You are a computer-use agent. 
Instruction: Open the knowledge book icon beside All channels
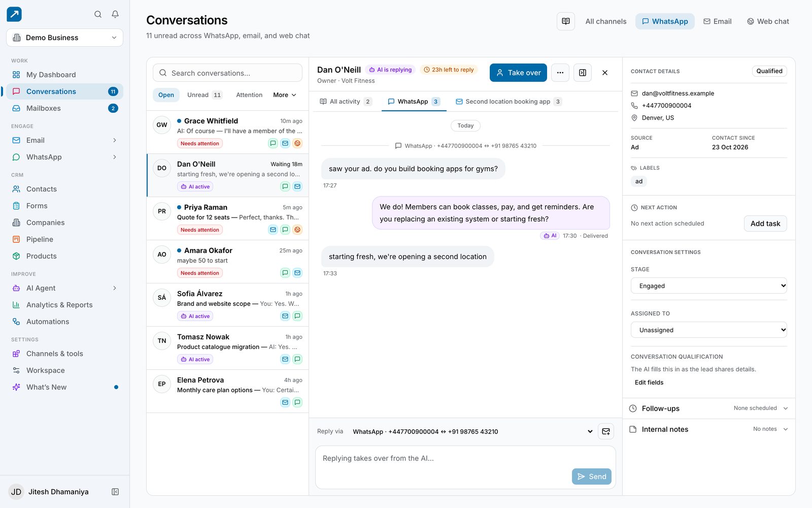click(566, 21)
